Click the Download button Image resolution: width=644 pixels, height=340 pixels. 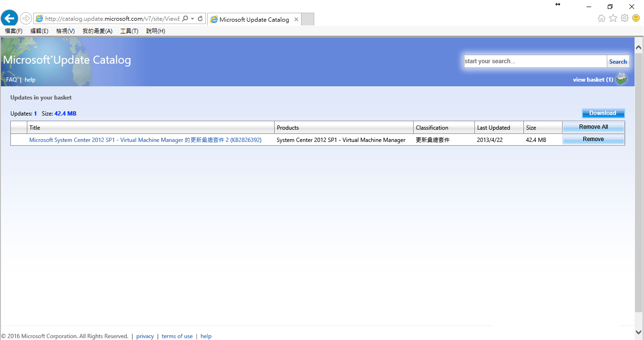pos(603,113)
